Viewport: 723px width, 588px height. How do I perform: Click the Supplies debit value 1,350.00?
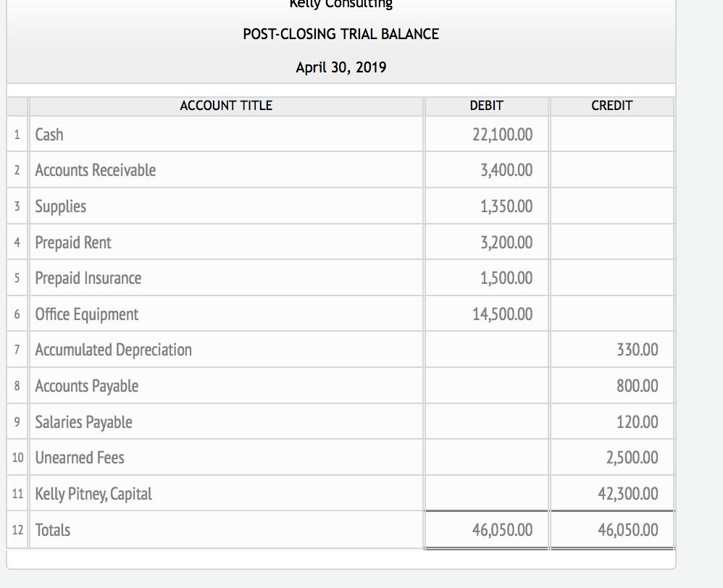point(506,206)
